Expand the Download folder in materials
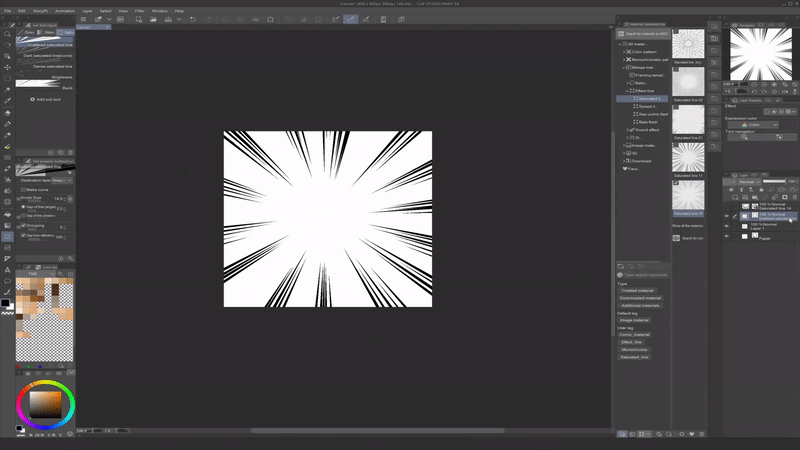The width and height of the screenshot is (800, 450). [623, 161]
